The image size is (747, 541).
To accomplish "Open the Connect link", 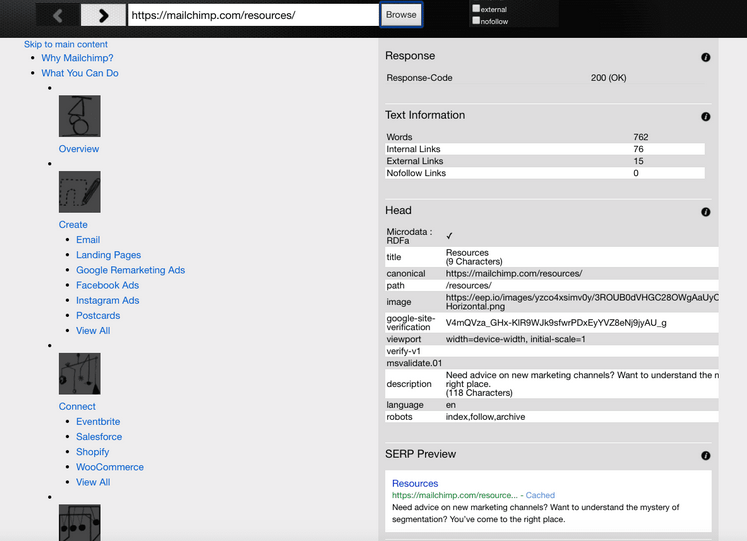I will click(x=77, y=407).
